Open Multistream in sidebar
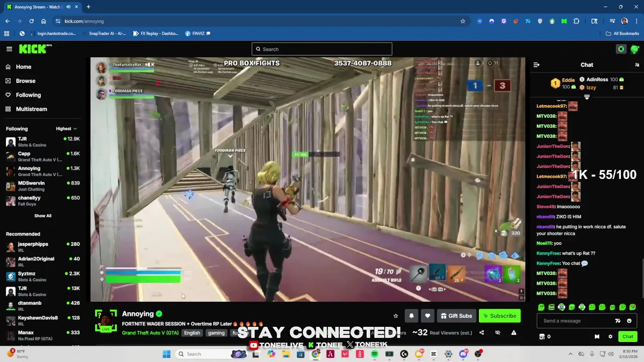The height and width of the screenshot is (362, 644). click(x=31, y=109)
